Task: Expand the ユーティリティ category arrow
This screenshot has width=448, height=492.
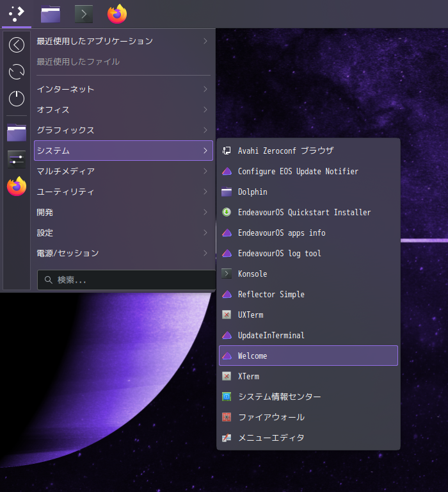Action: click(x=205, y=192)
